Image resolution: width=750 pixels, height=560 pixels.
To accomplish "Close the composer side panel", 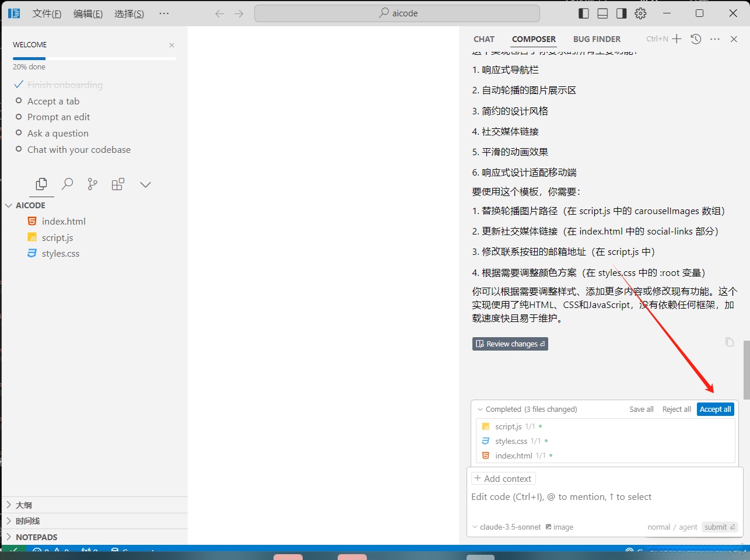I will tap(734, 39).
